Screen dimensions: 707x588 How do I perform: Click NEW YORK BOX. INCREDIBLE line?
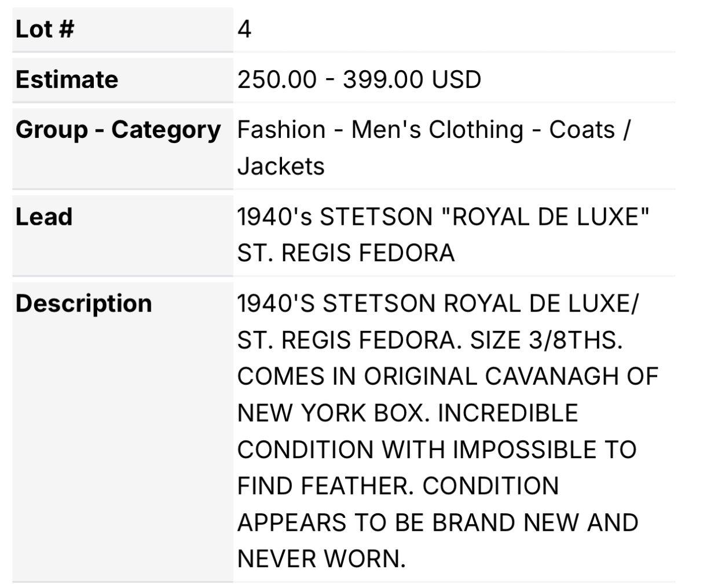click(408, 413)
